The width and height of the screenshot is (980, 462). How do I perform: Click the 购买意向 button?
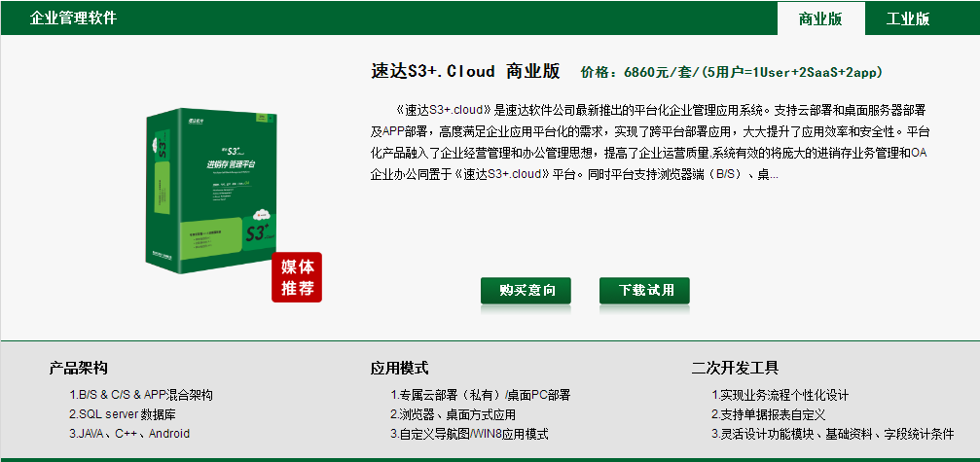526,290
